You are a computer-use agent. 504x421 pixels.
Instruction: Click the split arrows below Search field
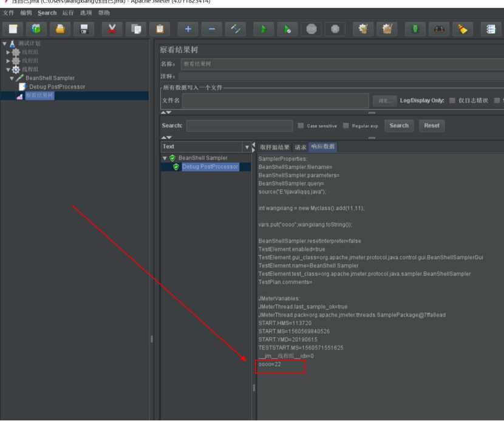pos(166,137)
